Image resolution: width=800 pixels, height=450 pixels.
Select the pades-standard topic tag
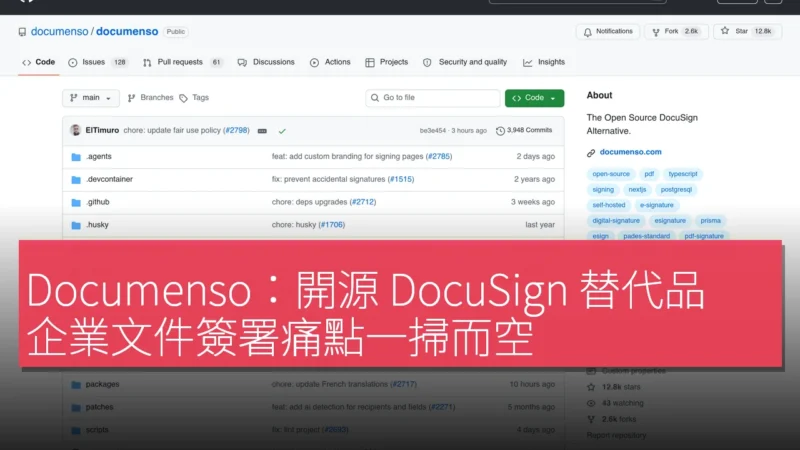[x=646, y=236]
